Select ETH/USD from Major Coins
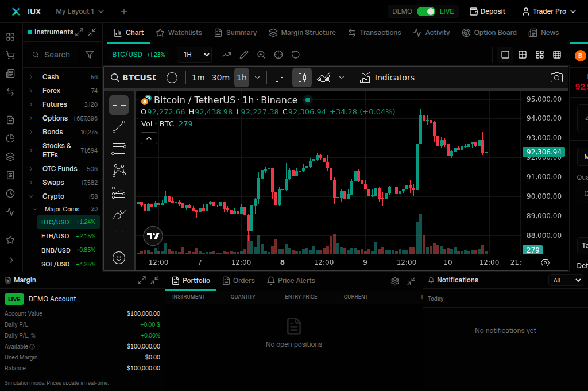This screenshot has width=588, height=391. 55,236
